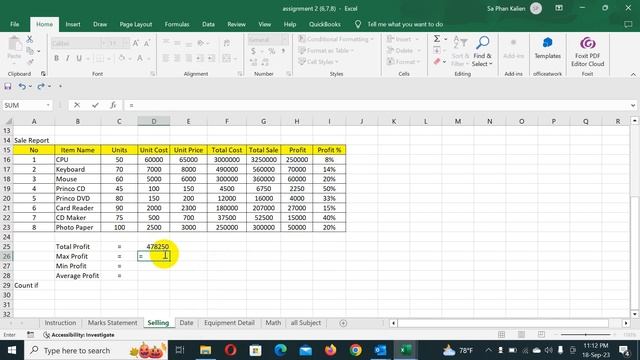Switch to Page Layout view icon
640x360 pixels.
pyautogui.click(x=521, y=335)
